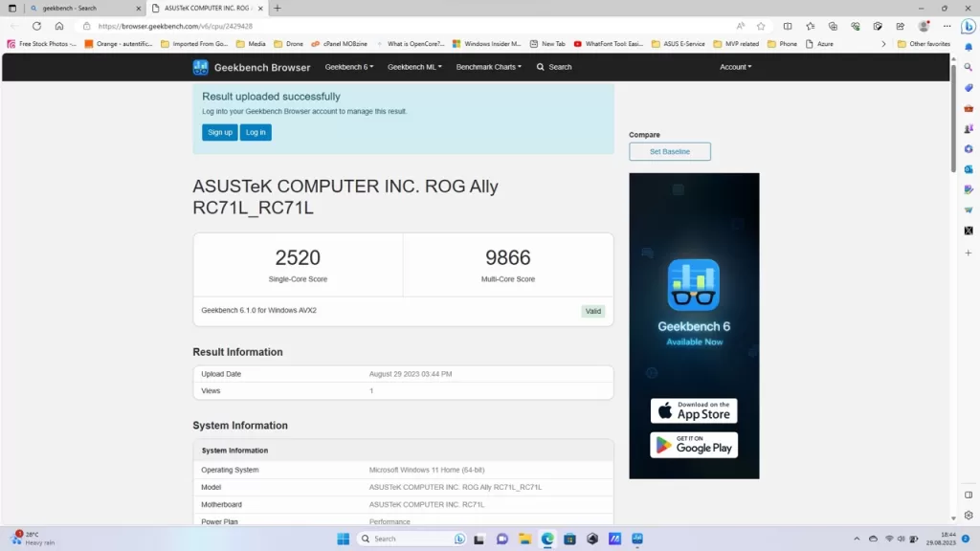Expand the Benchmark Charts dropdown
This screenshot has width=980, height=551.
pos(488,67)
